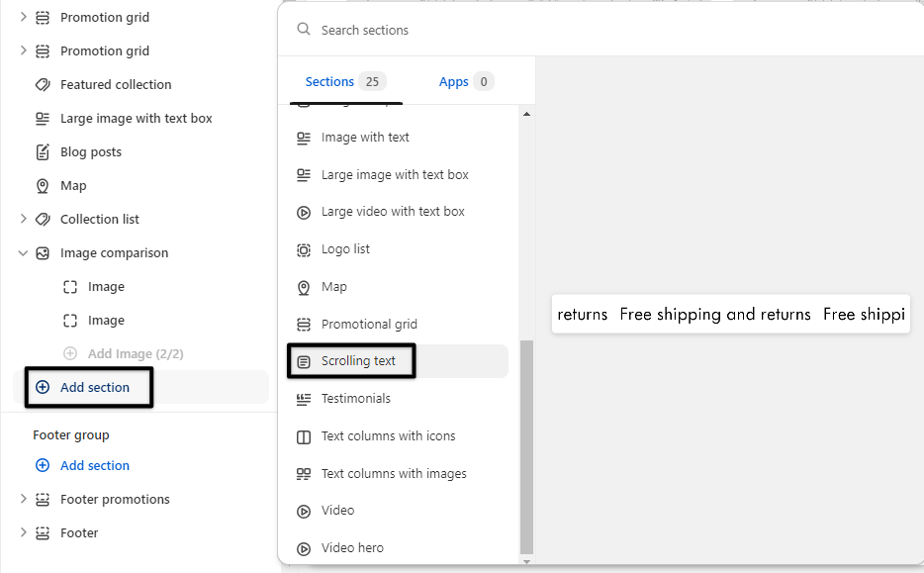Click the Text columns with icons icon
The height and width of the screenshot is (573, 924).
[304, 436]
